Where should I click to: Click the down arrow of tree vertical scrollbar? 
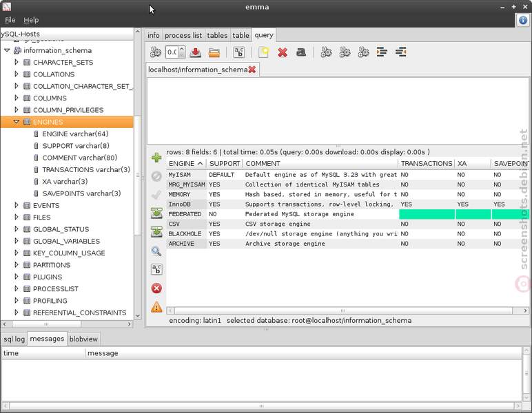click(x=137, y=315)
